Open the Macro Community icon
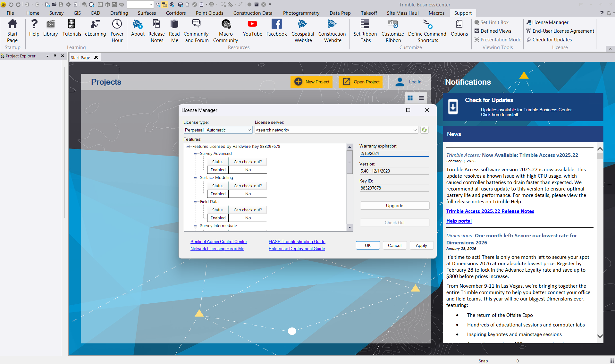The height and width of the screenshot is (364, 615). (x=226, y=24)
